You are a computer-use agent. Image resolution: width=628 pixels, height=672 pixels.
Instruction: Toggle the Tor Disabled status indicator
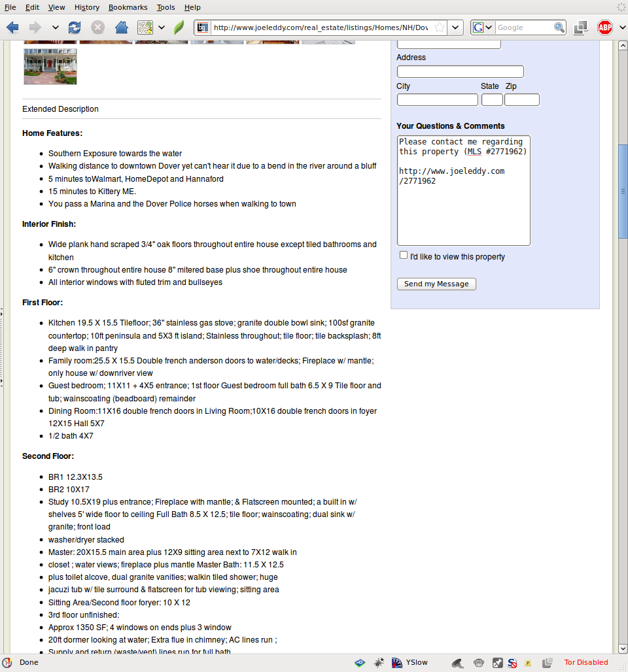pos(586,663)
